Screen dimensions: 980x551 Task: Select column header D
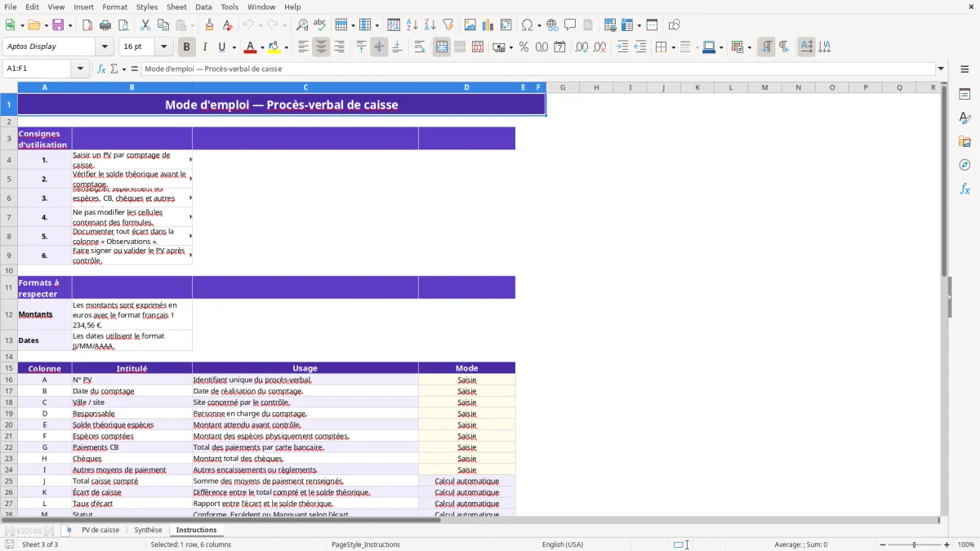point(466,87)
